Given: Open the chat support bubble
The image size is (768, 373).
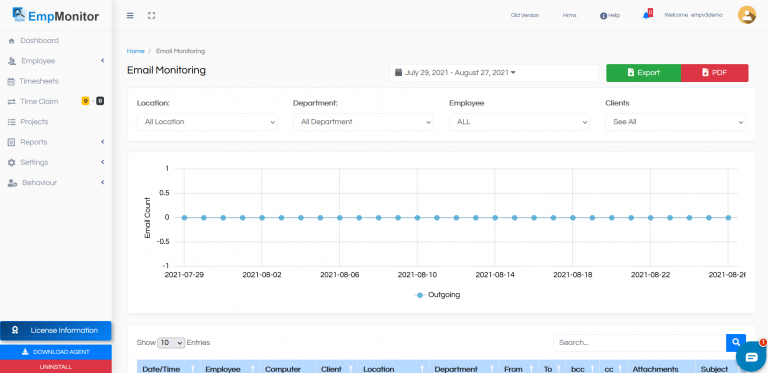Looking at the screenshot, I should click(751, 357).
